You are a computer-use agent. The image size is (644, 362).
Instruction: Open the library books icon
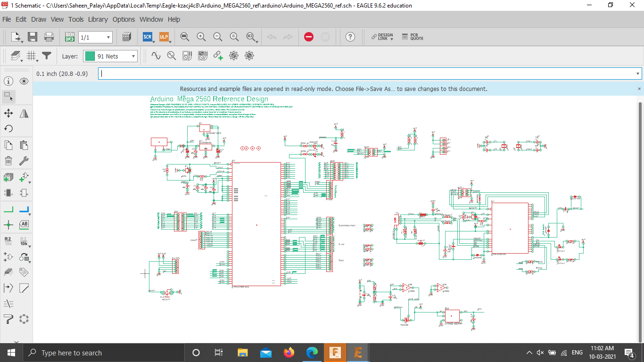pyautogui.click(x=126, y=37)
